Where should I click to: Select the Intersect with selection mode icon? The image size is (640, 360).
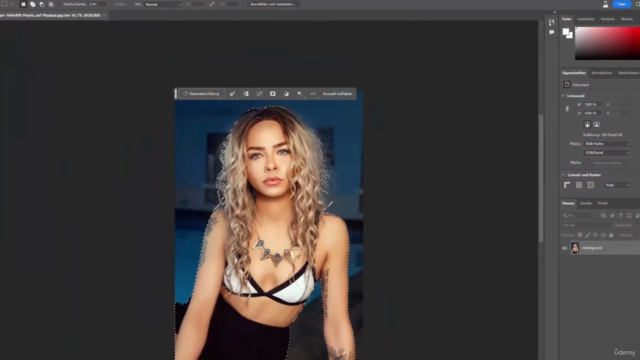coord(51,4)
